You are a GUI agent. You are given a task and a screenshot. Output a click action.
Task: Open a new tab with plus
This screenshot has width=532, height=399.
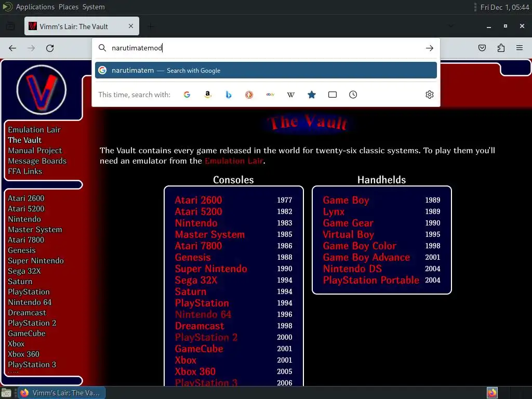(151, 26)
